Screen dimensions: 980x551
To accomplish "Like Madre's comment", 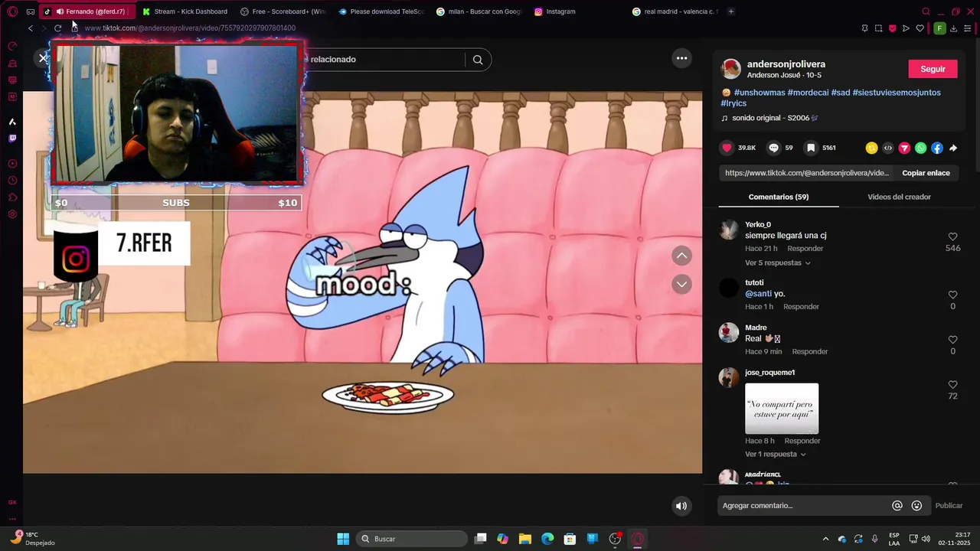I will pos(952,340).
